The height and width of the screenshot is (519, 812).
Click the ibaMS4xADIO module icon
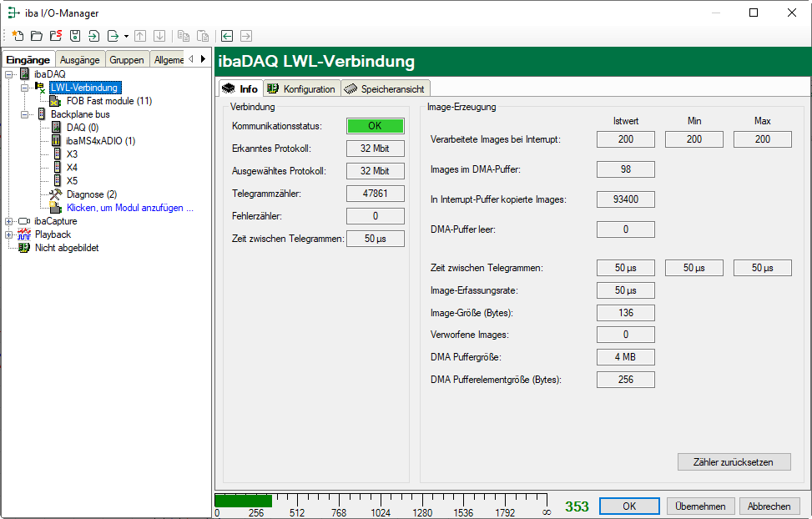[x=57, y=141]
